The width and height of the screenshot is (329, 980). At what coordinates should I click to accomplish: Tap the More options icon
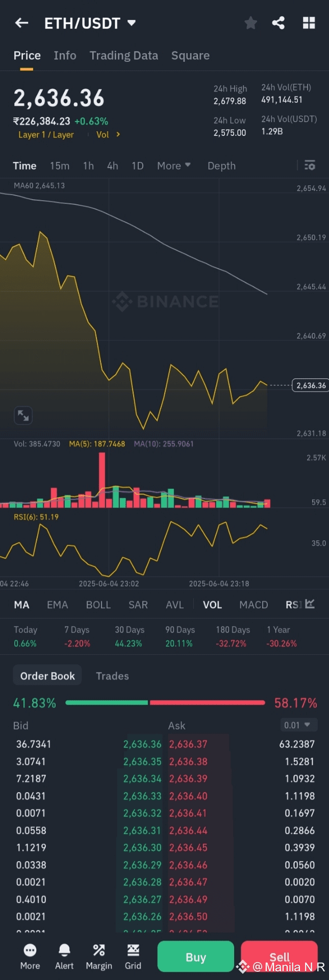(x=30, y=956)
